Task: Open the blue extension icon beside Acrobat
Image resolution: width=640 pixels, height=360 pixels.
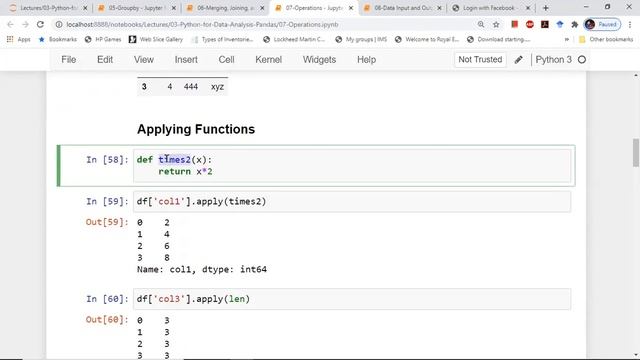Action: click(x=560, y=24)
